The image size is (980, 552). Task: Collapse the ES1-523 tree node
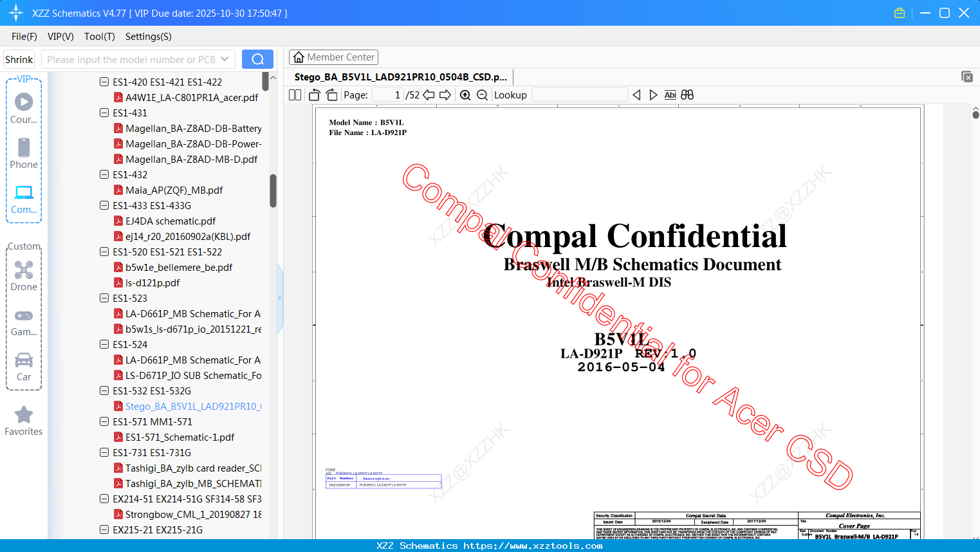tap(104, 298)
